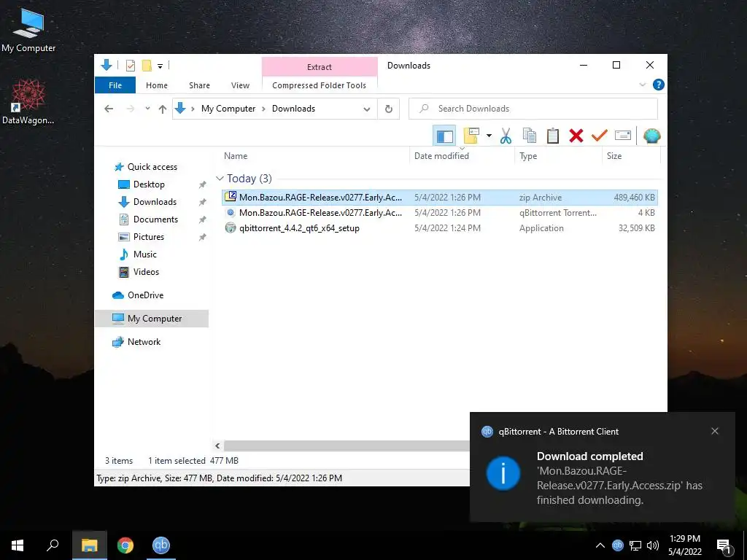Switch to the View ribbon tab
This screenshot has width=747, height=560.
click(240, 85)
